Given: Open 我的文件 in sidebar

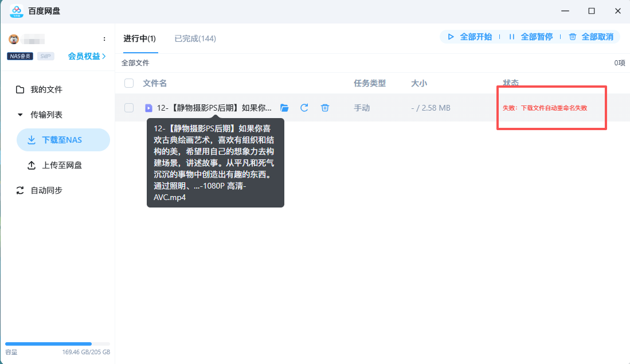Looking at the screenshot, I should 40,89.
